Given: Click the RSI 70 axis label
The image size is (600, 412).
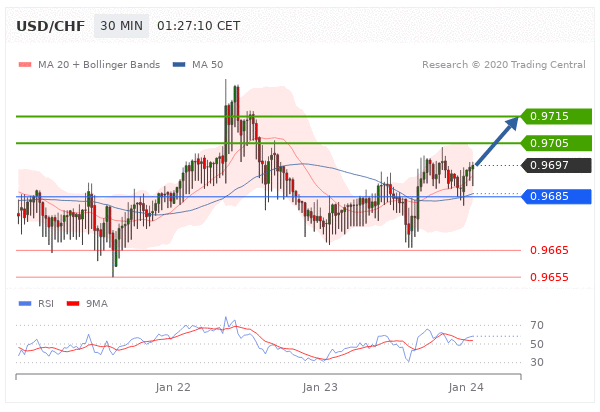Looking at the screenshot, I should [537, 325].
